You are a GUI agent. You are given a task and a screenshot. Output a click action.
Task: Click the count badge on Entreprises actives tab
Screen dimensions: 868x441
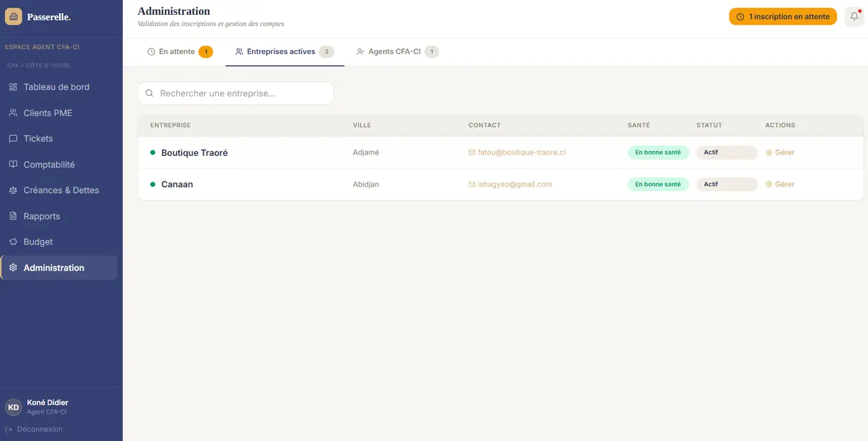point(327,52)
